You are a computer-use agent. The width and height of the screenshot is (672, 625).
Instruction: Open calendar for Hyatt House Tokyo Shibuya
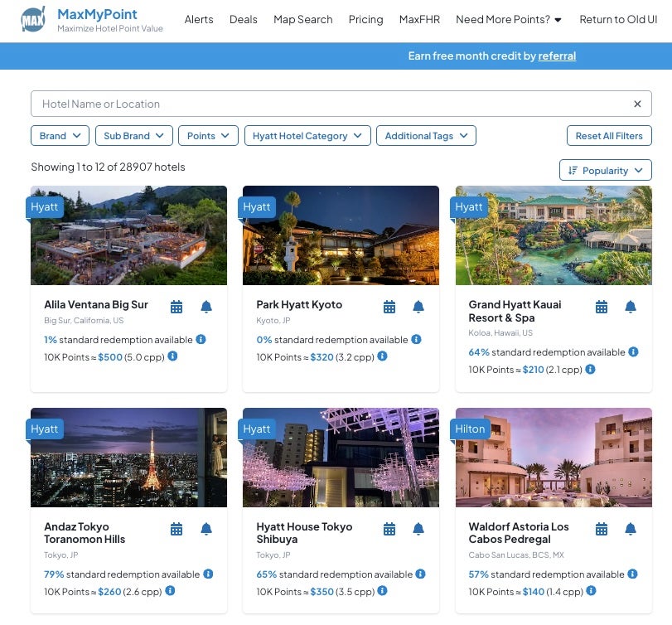[x=389, y=529]
